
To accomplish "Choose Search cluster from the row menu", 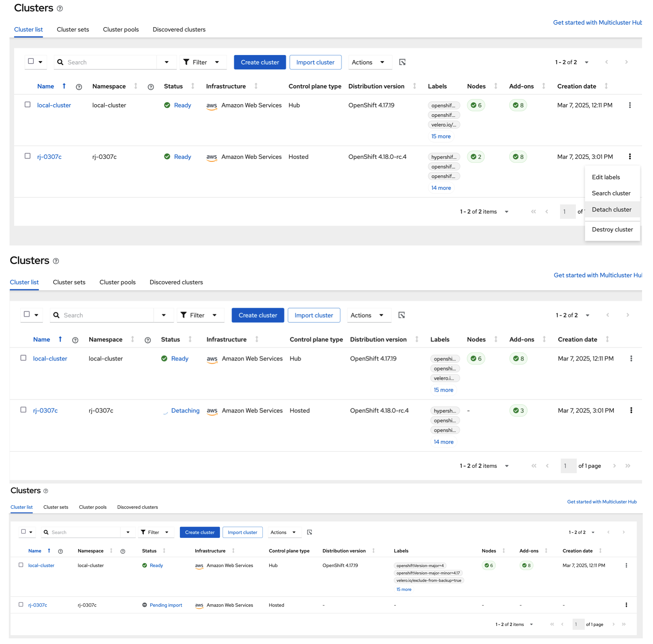I will click(x=611, y=193).
